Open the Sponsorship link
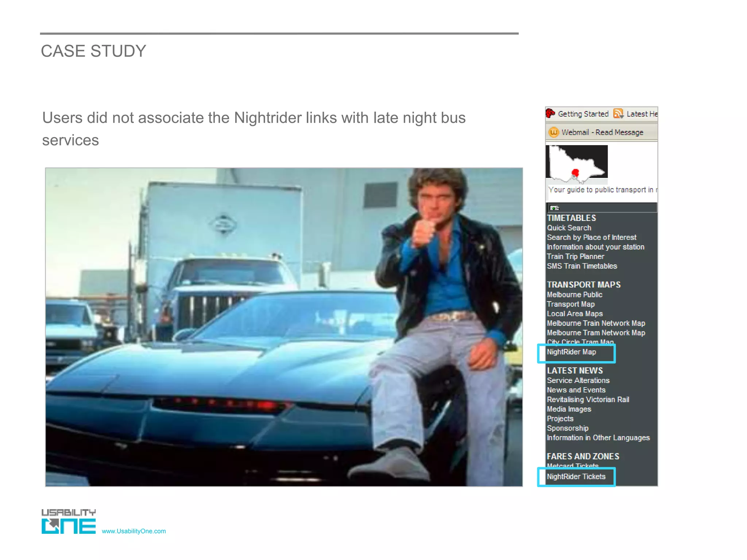Image resolution: width=747 pixels, height=560 pixels. tap(568, 428)
